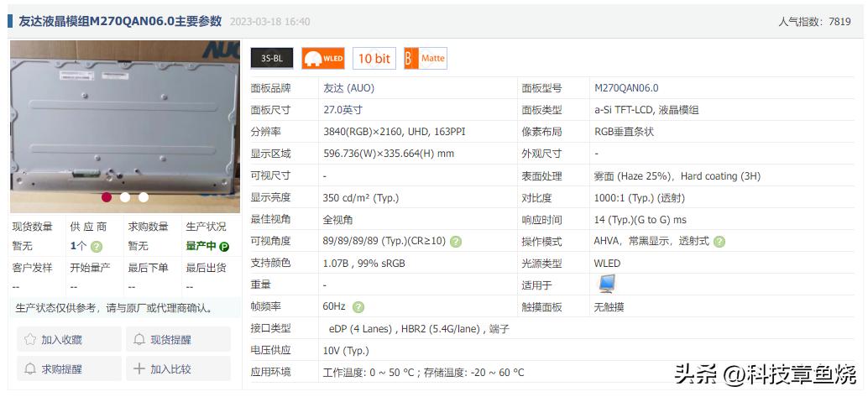868x397 pixels.
Task: Click response time 14 (Typ.)(G to G) ms
Action: 640,220
